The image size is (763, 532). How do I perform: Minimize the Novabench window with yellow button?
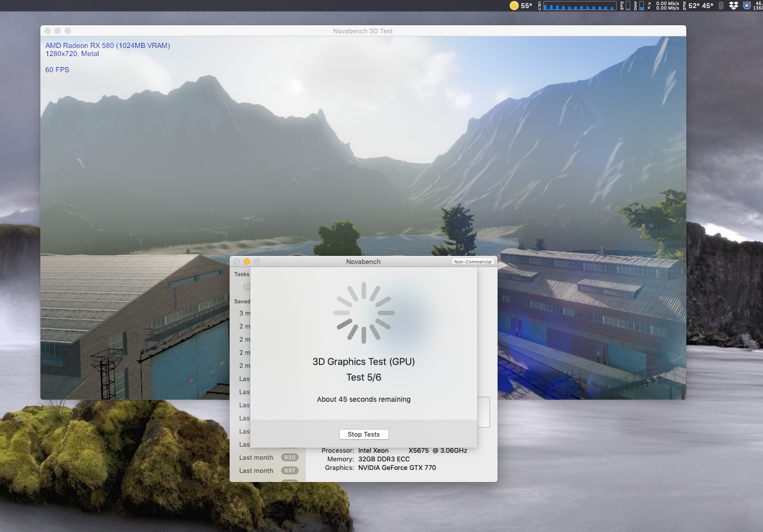pos(247,261)
